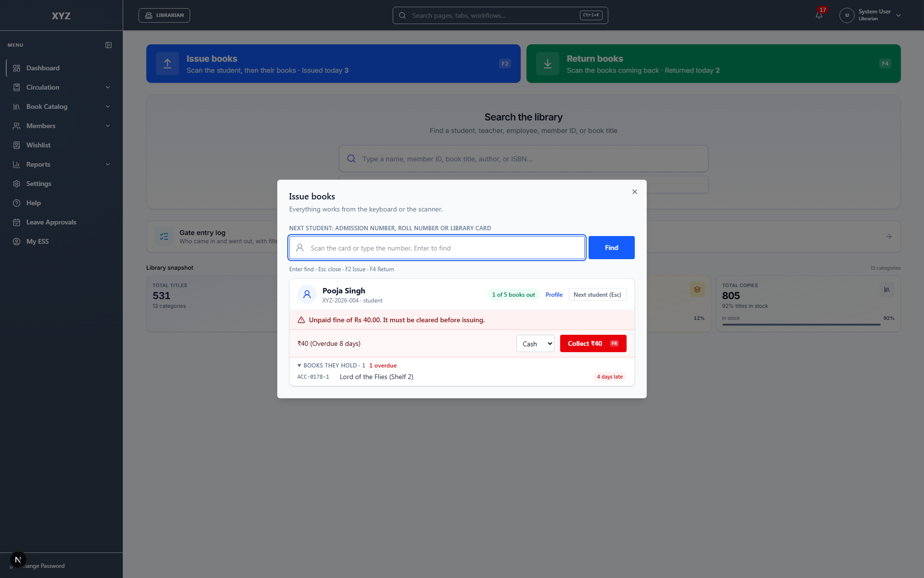This screenshot has width=924, height=578.
Task: Focus the student card scan input field
Action: pyautogui.click(x=437, y=248)
